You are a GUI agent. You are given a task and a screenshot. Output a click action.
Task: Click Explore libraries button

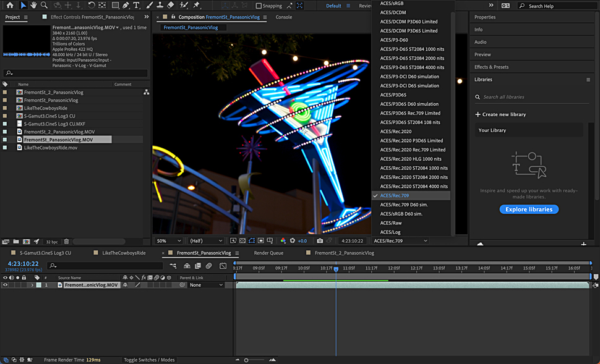coord(529,209)
